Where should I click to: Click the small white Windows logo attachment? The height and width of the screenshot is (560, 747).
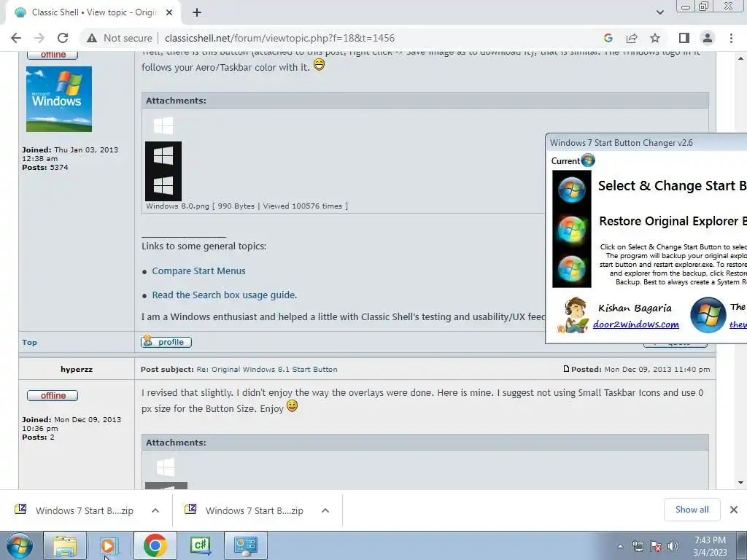click(163, 125)
